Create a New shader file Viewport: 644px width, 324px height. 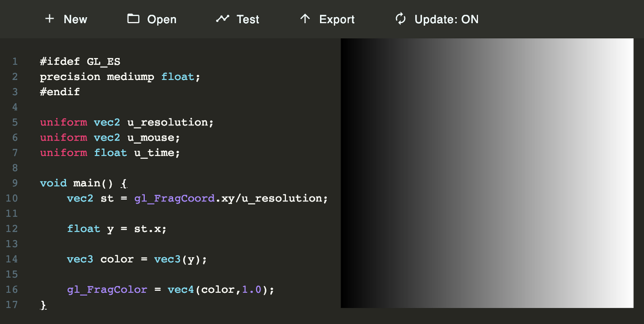point(66,19)
